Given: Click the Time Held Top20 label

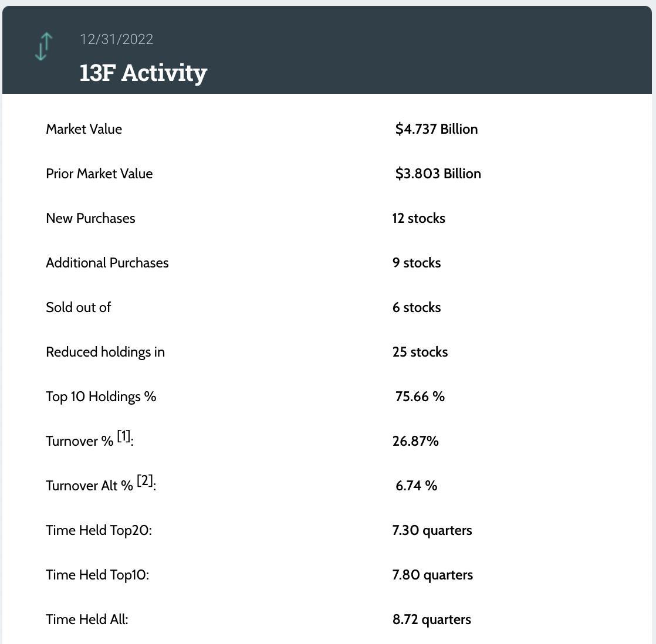Looking at the screenshot, I should point(99,530).
